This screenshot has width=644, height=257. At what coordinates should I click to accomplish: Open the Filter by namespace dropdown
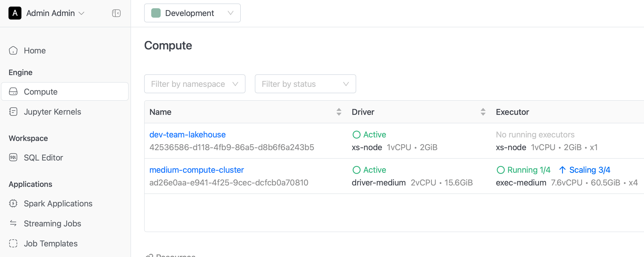click(x=195, y=84)
